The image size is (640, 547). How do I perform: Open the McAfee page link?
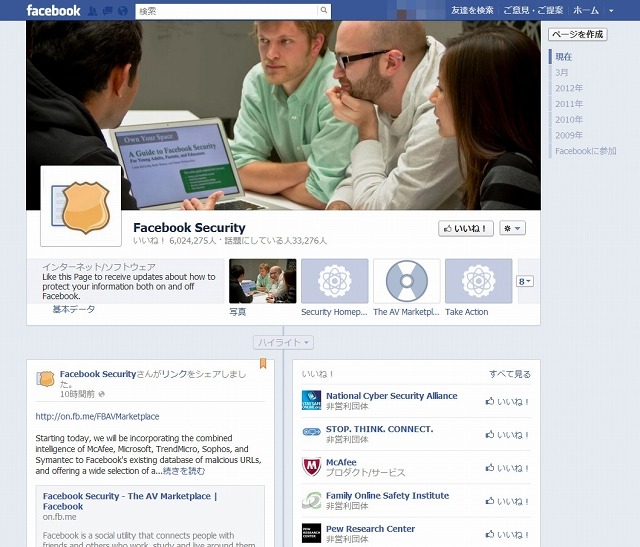tap(341, 462)
